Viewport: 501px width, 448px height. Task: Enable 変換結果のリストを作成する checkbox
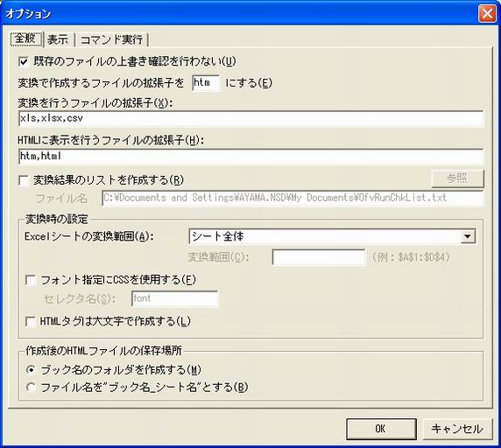[x=24, y=180]
